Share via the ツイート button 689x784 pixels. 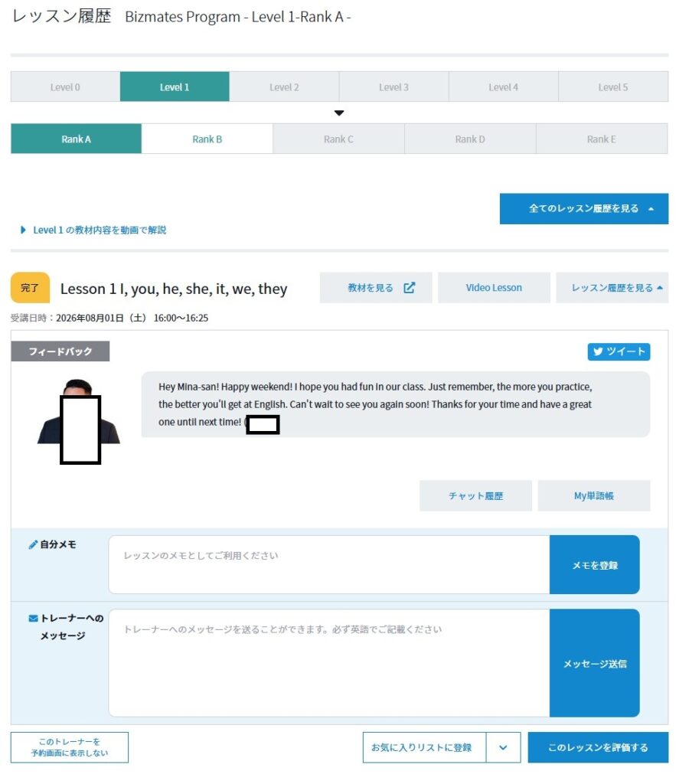tap(619, 351)
